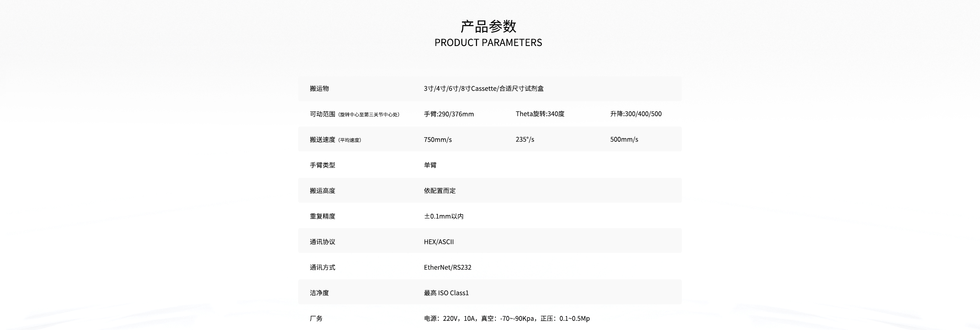The width and height of the screenshot is (980, 330).
Task: Select the 厂务 row label
Action: 316,319
